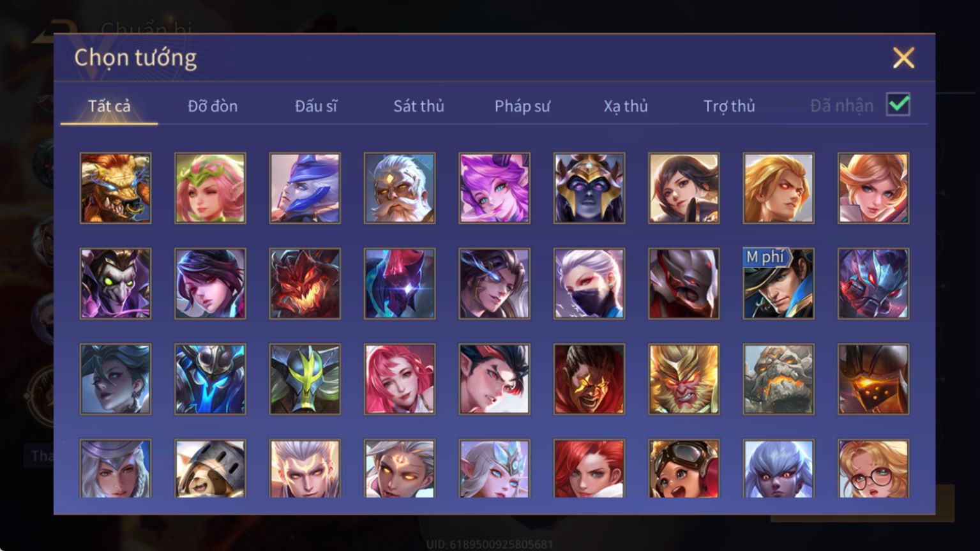Screen dimensions: 980x551
Task: Pick the hero tagged "M phí"
Action: click(778, 283)
